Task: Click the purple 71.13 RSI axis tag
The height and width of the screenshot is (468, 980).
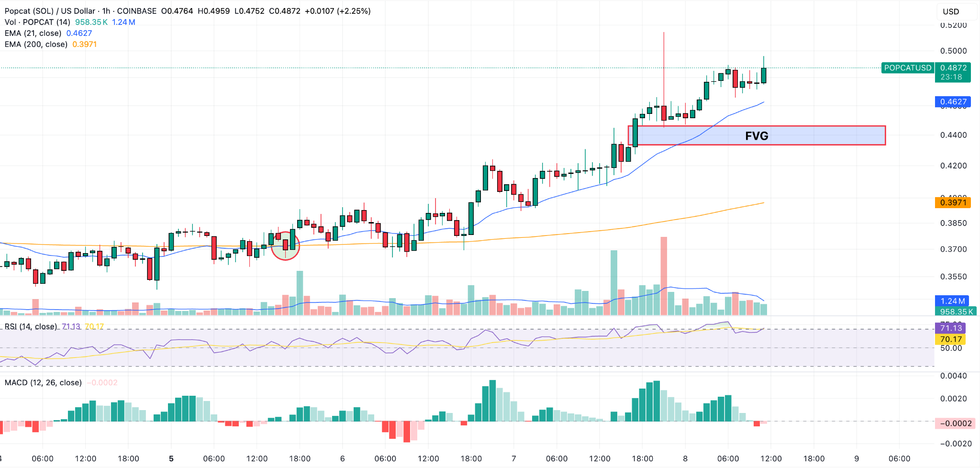Action: click(x=951, y=328)
